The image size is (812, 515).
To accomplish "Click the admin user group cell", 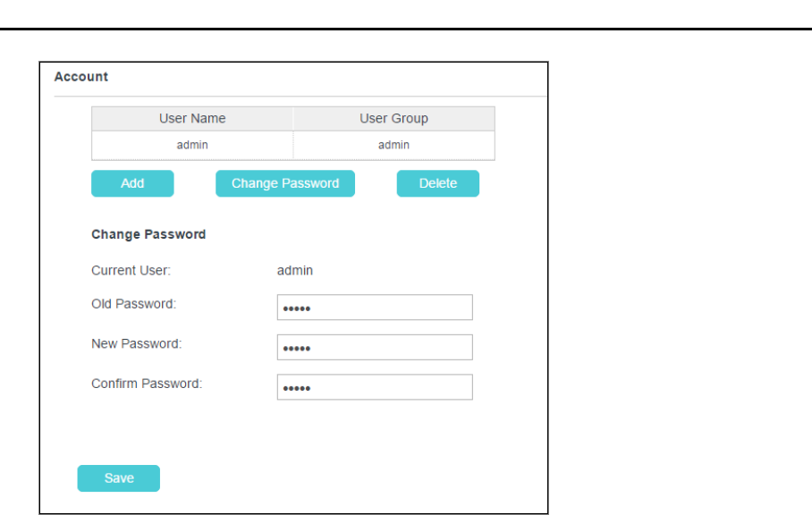I will click(393, 145).
